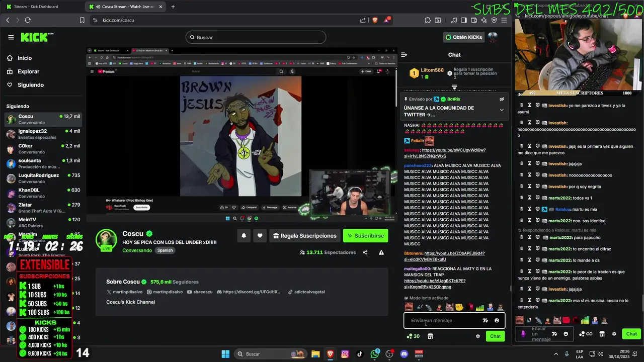The image size is (644, 362).
Task: Open the user profile avatar menu
Action: pos(493,37)
